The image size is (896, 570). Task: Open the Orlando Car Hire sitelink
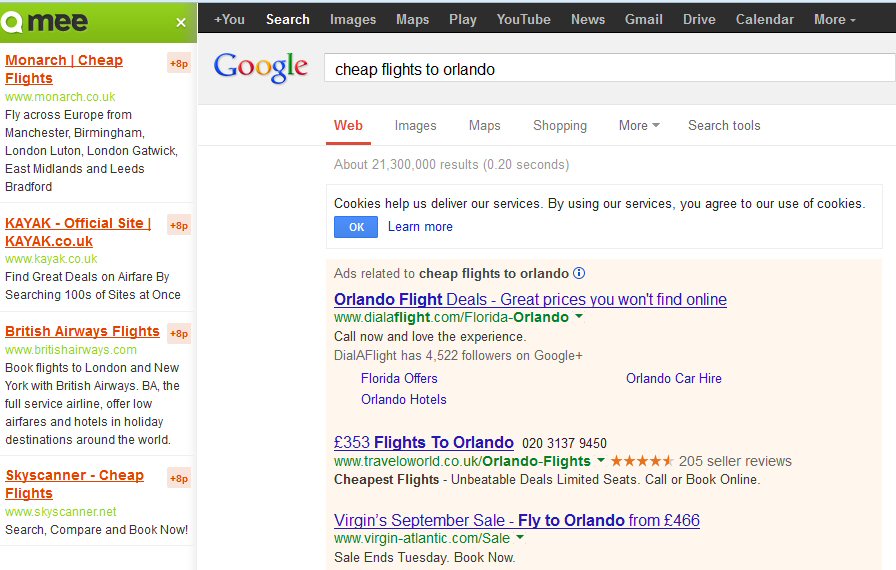[x=674, y=378]
